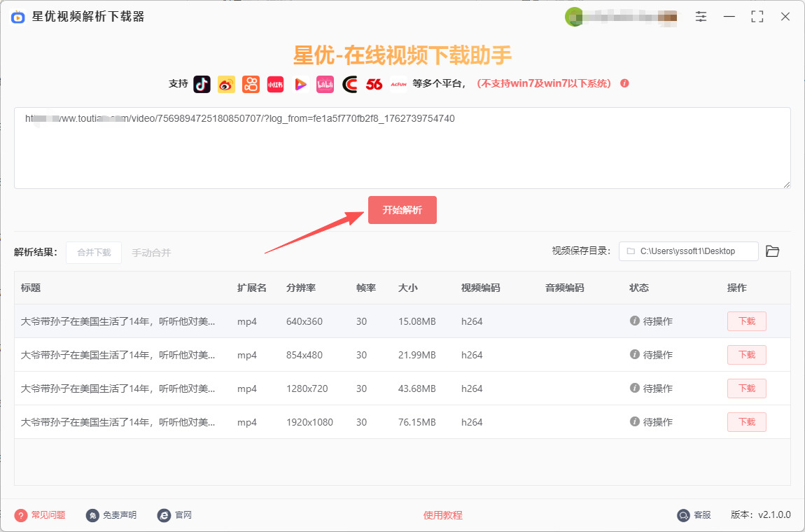Select the 76.15MB size cell
Screen dimensions: 805x532
417,422
